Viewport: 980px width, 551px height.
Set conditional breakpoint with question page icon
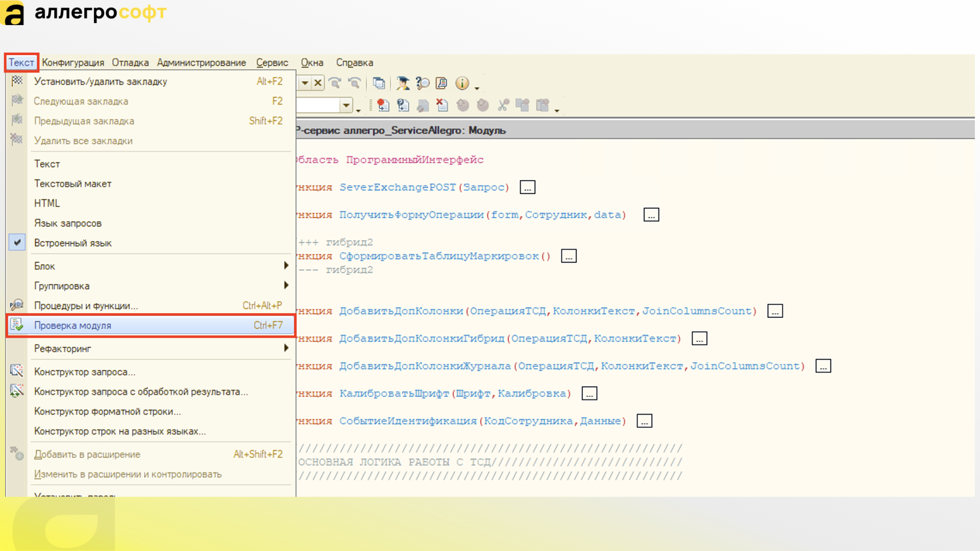tap(403, 105)
